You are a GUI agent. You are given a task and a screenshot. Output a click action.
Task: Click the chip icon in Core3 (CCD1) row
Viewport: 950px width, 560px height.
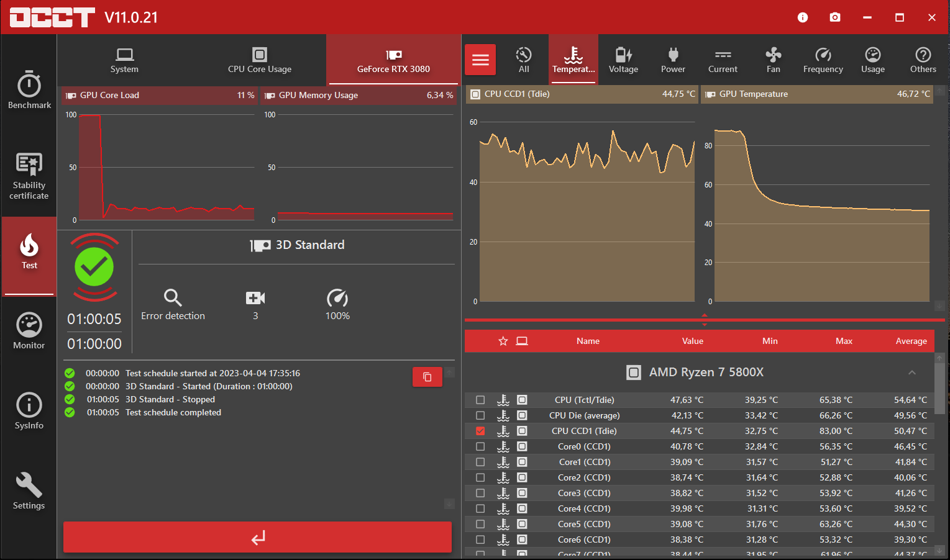click(x=522, y=493)
